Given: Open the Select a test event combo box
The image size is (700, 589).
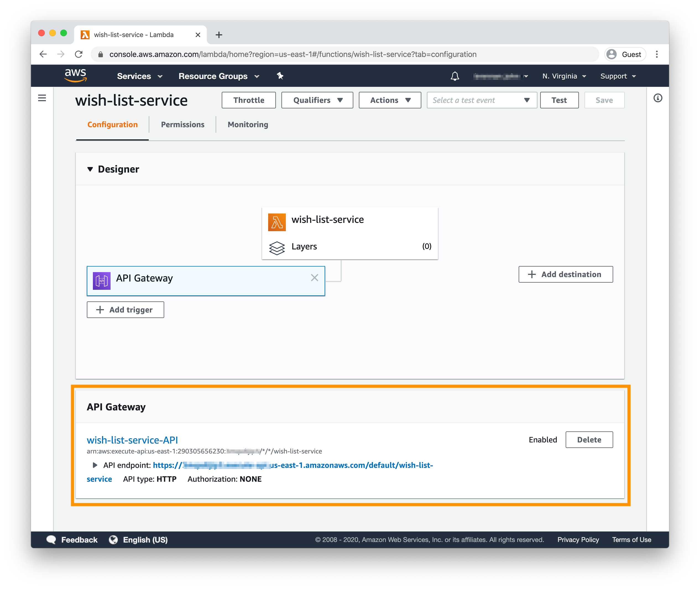Looking at the screenshot, I should click(x=481, y=100).
